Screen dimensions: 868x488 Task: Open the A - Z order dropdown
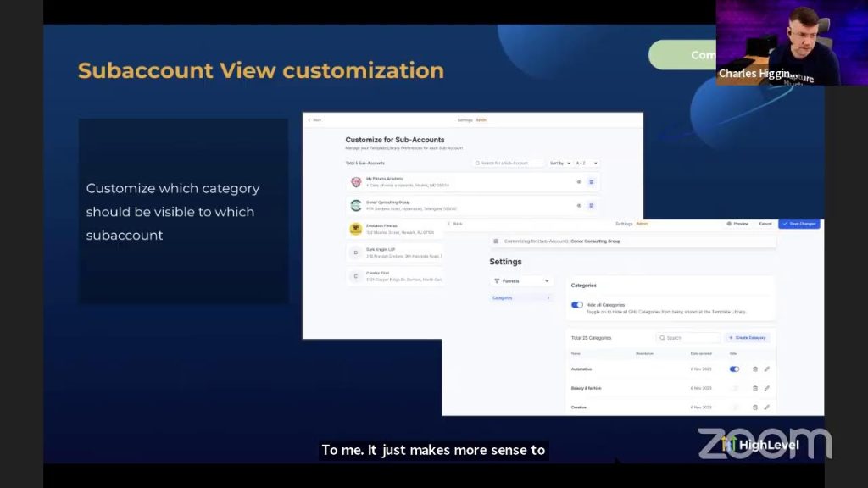click(x=587, y=164)
